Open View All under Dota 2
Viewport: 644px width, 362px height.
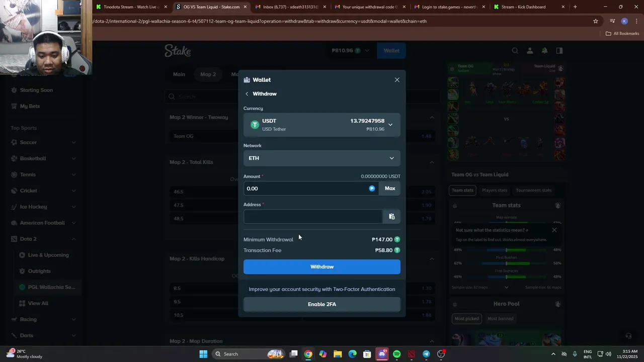point(38,304)
